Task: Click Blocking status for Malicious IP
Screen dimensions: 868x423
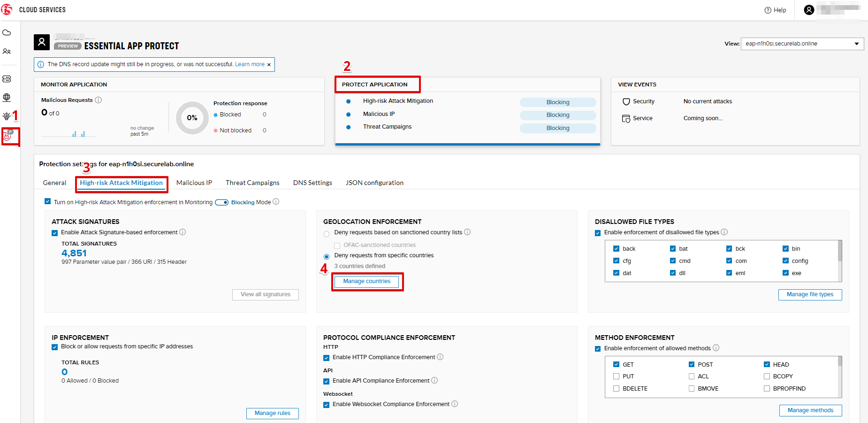Action: tap(558, 115)
